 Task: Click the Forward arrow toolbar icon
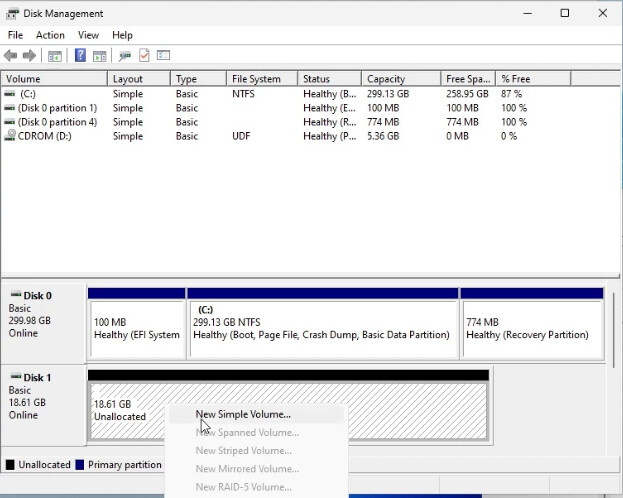[x=29, y=56]
